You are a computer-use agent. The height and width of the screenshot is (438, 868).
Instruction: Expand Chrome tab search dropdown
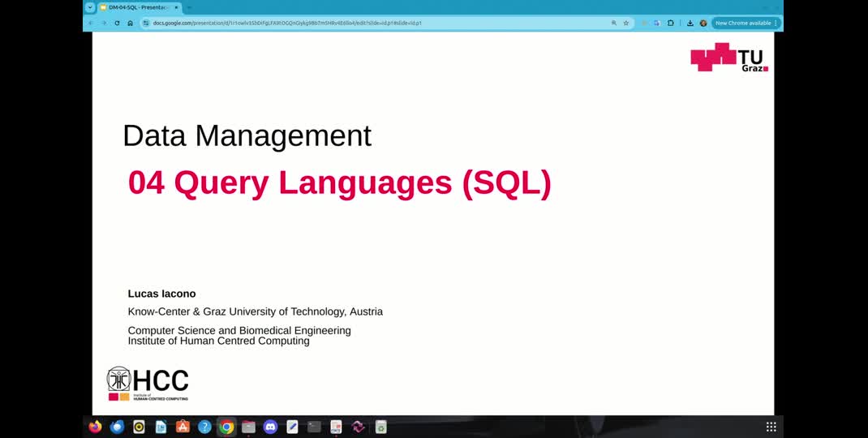[90, 8]
